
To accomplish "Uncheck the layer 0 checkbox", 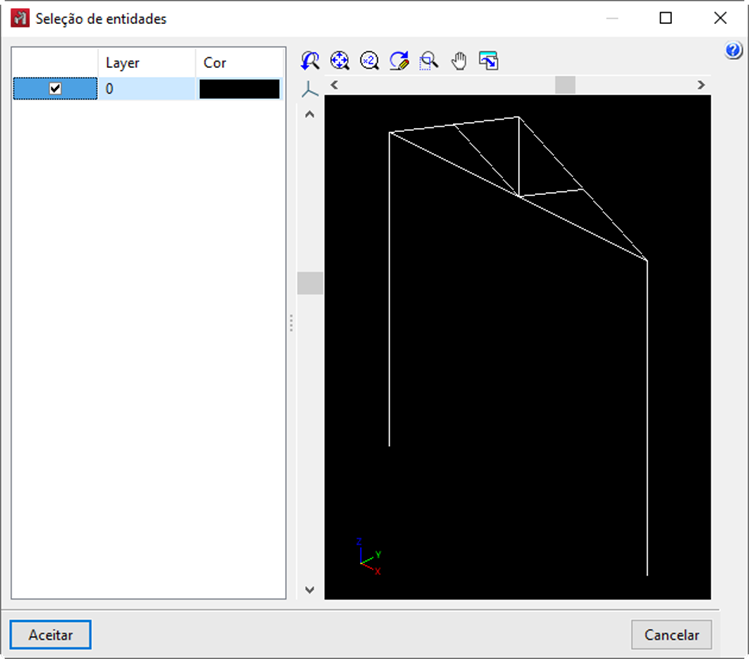I will coord(55,88).
